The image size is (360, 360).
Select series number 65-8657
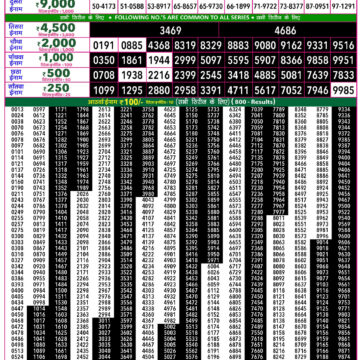(x=185, y=6)
